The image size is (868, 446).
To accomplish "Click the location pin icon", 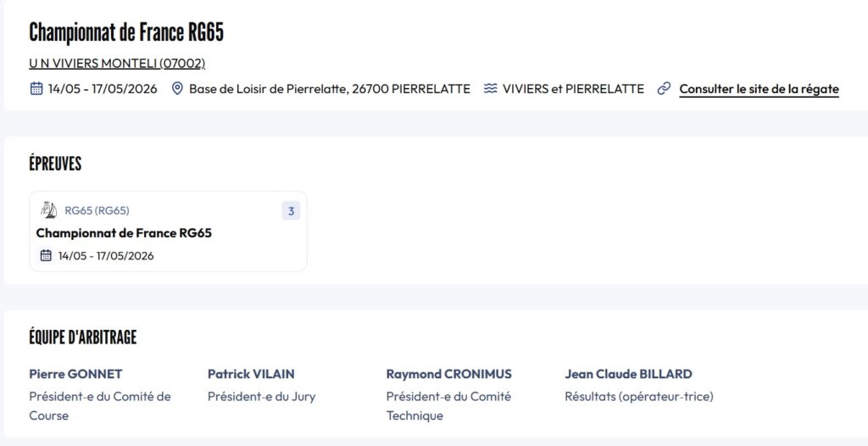I will pyautogui.click(x=177, y=89).
